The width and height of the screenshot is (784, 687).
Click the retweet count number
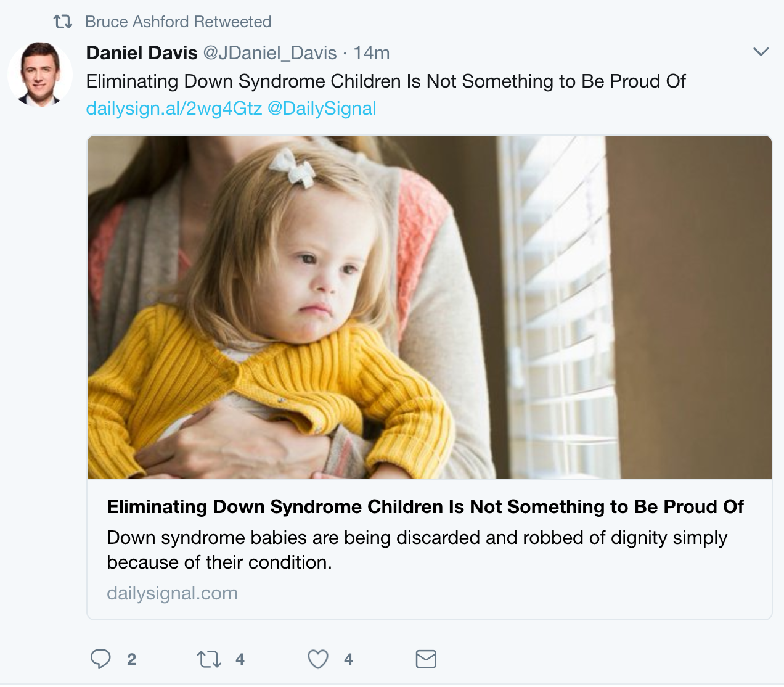click(x=240, y=660)
